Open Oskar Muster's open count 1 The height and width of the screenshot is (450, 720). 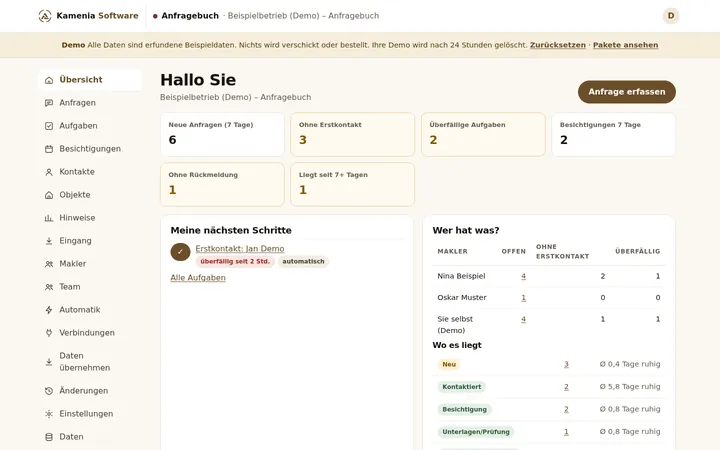523,298
